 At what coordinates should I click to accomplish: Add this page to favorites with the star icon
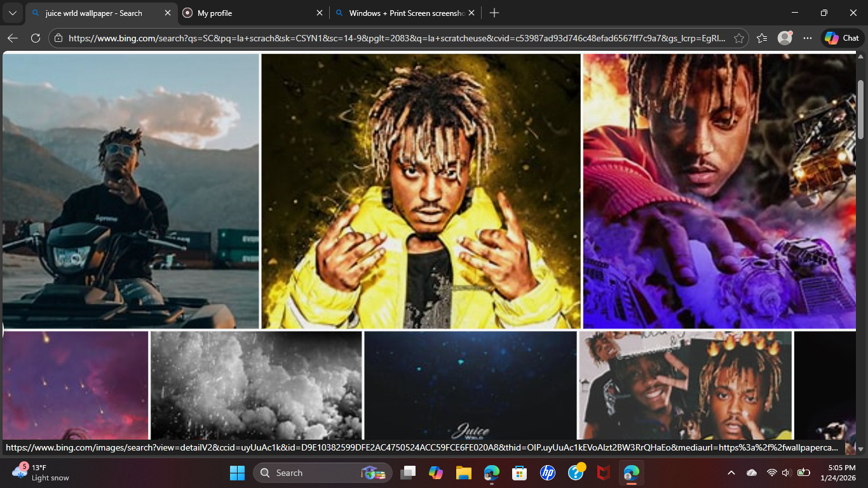(x=738, y=38)
